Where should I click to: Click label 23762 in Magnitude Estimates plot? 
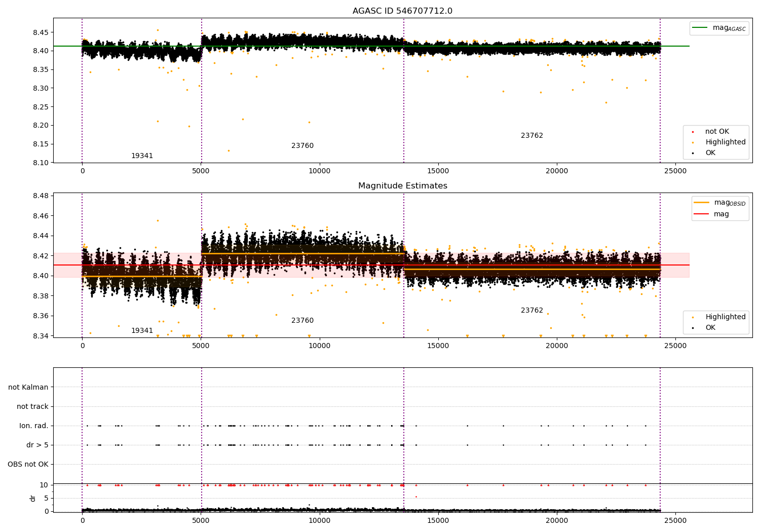(x=532, y=311)
